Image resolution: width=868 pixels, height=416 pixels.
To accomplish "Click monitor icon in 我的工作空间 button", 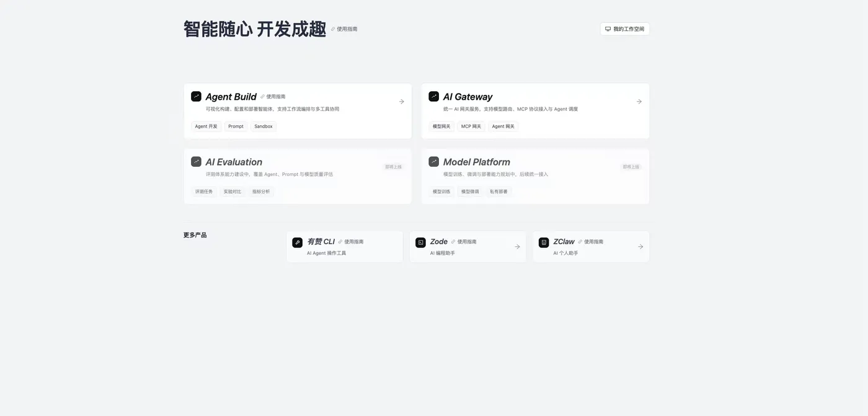I will 608,29.
